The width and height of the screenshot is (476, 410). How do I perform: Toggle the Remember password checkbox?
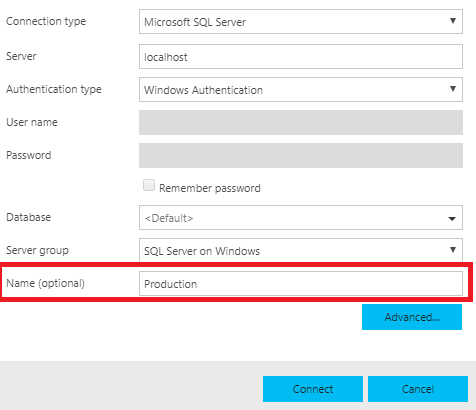pyautogui.click(x=149, y=185)
